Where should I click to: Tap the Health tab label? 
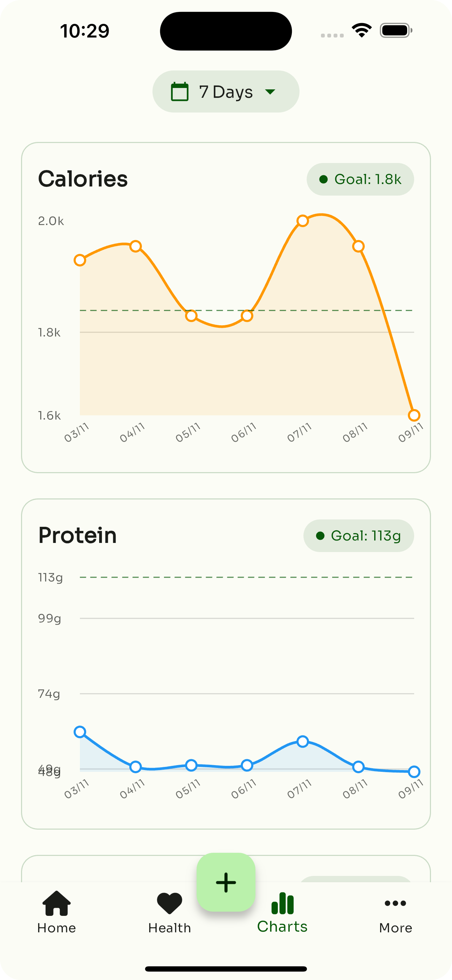pyautogui.click(x=169, y=928)
